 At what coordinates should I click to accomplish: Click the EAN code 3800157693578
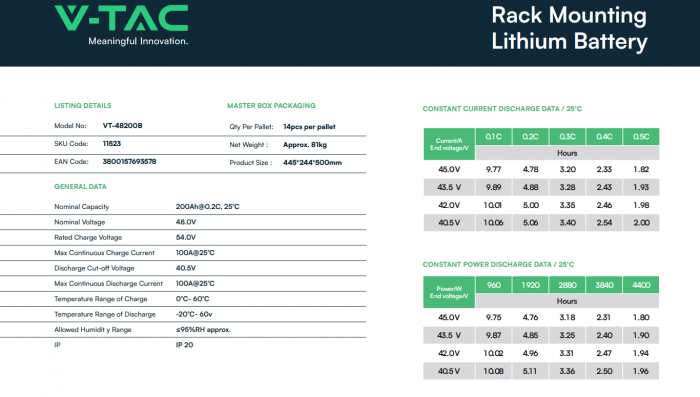129,162
